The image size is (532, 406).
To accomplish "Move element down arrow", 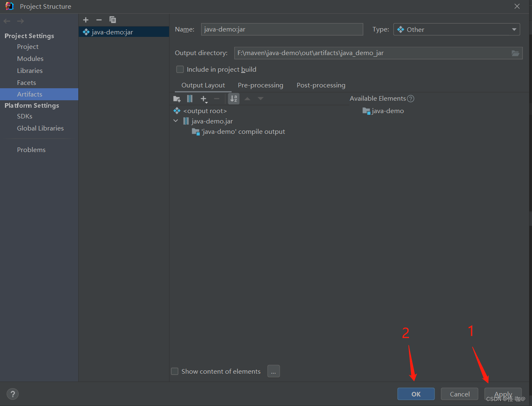I will coord(260,99).
